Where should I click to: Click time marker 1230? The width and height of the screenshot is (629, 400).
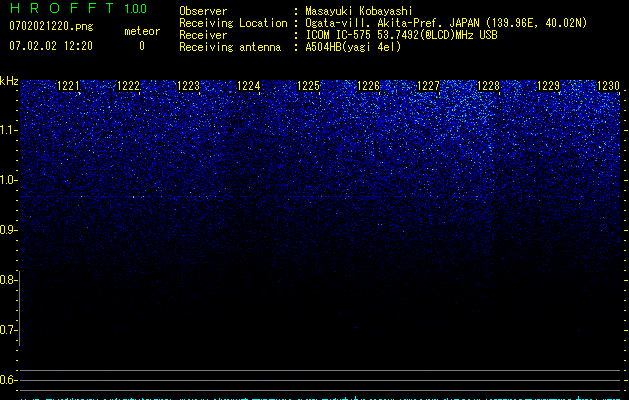click(609, 86)
